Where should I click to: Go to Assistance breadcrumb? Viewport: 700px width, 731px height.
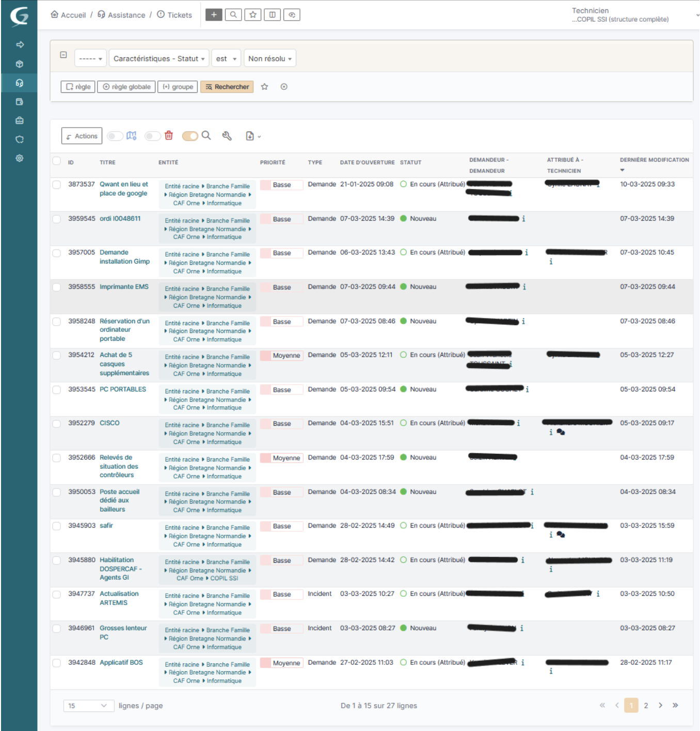[121, 15]
